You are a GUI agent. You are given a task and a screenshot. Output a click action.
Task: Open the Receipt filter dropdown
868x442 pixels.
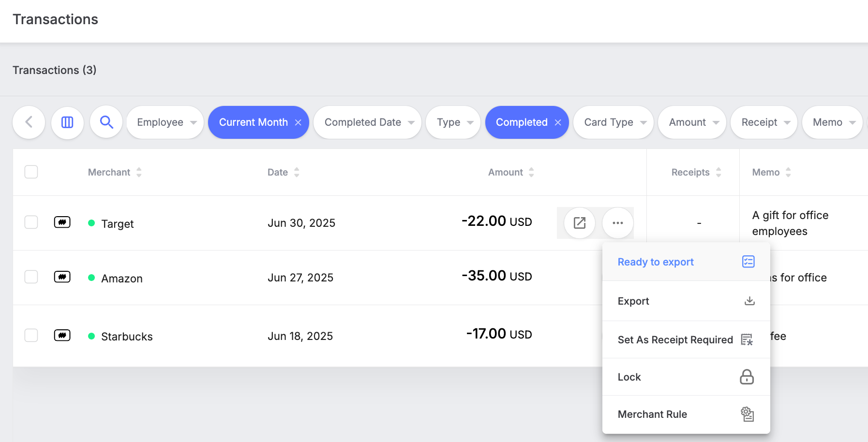point(764,122)
